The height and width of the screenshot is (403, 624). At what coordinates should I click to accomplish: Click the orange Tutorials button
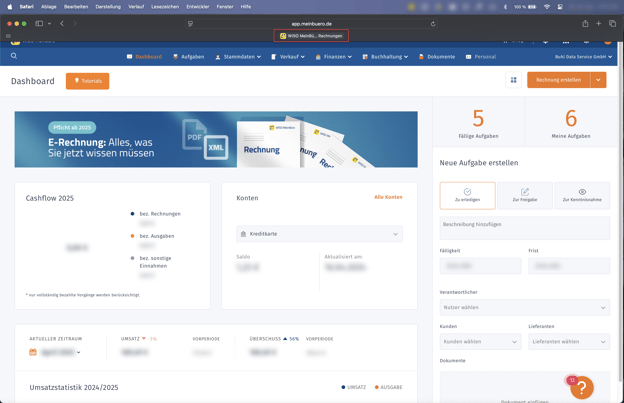coord(87,81)
